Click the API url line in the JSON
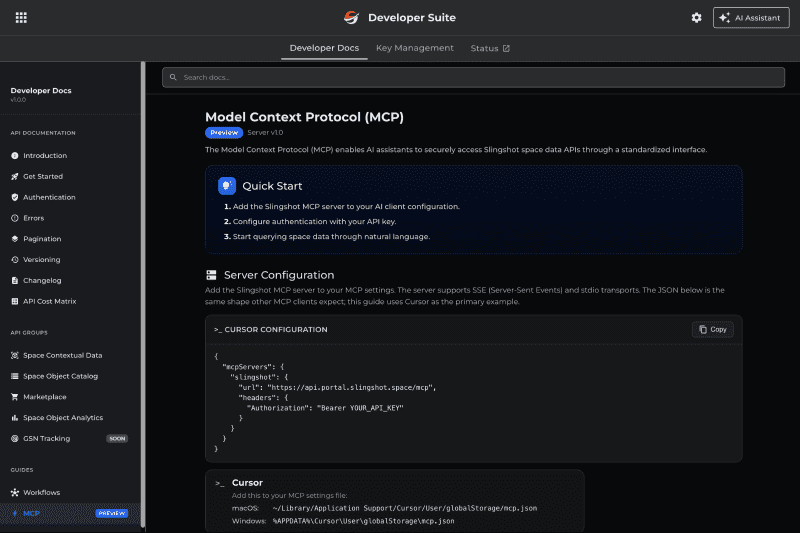Screen dimensions: 800x533 coord(337,388)
